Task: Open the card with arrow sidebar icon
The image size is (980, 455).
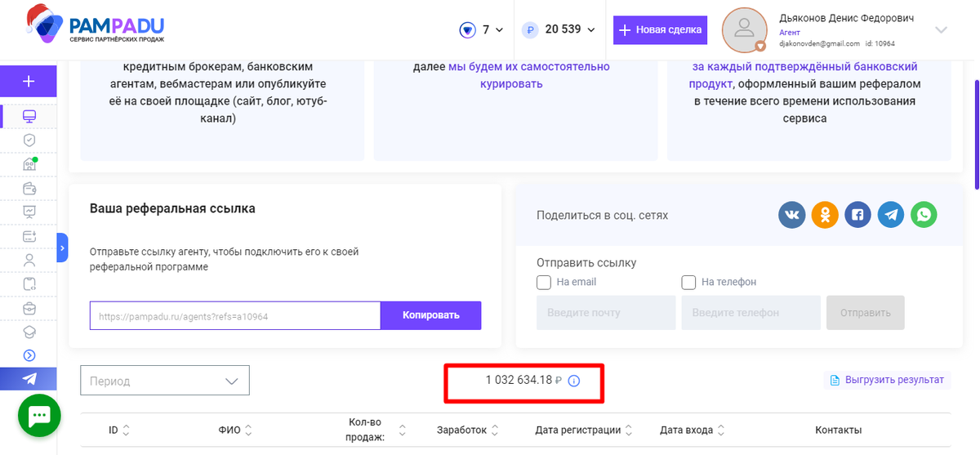Action: 29,237
